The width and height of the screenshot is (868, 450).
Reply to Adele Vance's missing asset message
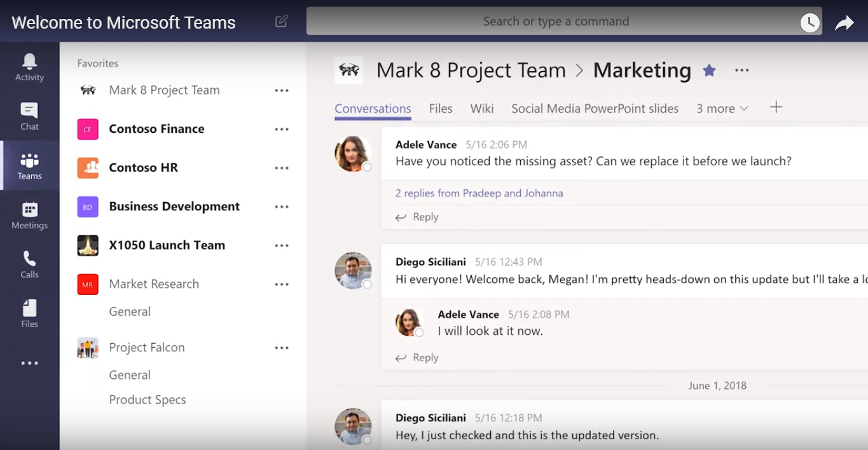pyautogui.click(x=417, y=217)
